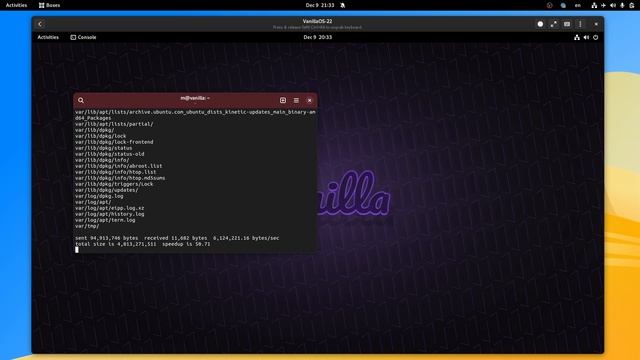Open the Console hamburger menu
Viewport: 640px width, 360px height.
(296, 100)
